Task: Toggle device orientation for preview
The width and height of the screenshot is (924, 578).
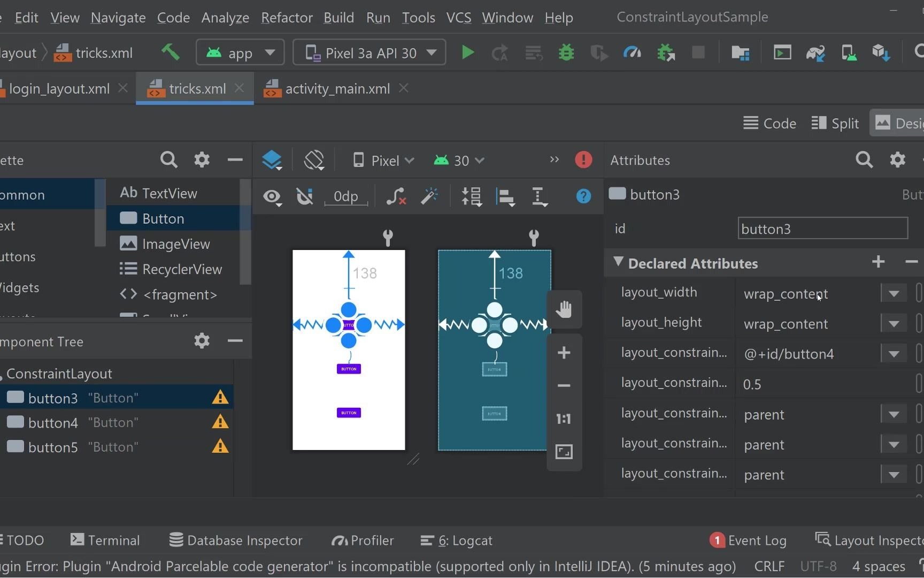Action: 314,160
